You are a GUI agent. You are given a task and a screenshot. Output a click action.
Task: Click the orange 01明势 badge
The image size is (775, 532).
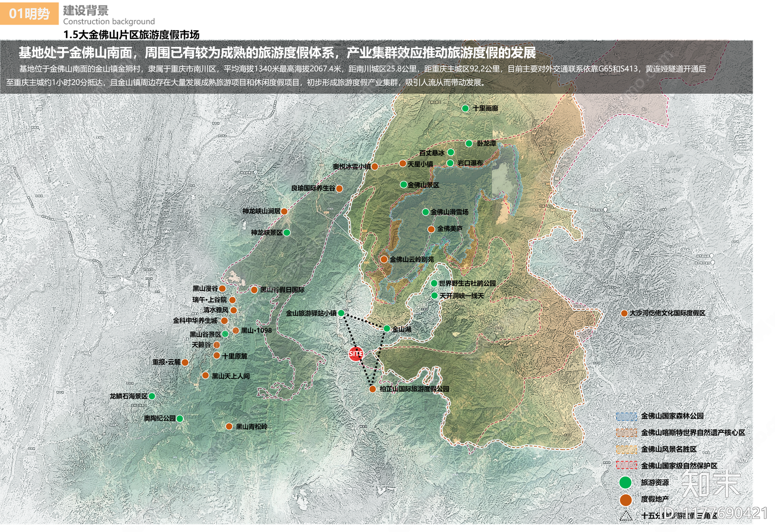[30, 13]
